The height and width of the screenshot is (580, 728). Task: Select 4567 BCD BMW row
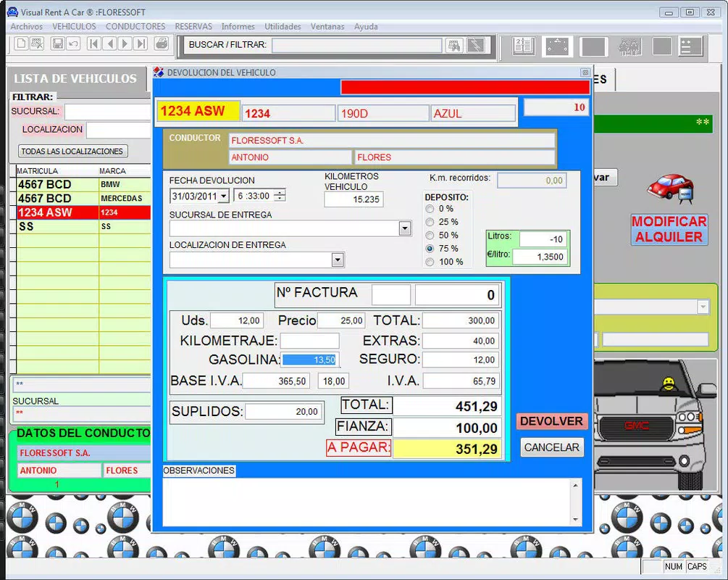(x=83, y=184)
